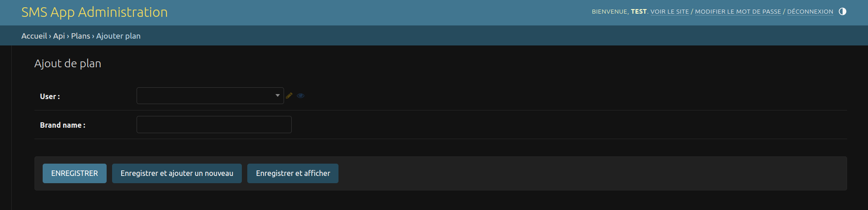This screenshot has height=210, width=868.
Task: Click "Enregistrer et ajouter un nouveau"
Action: point(177,173)
